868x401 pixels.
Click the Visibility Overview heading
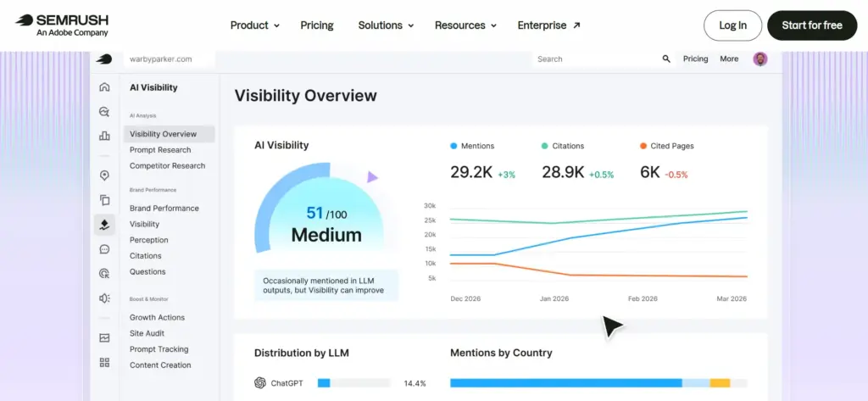(x=305, y=95)
